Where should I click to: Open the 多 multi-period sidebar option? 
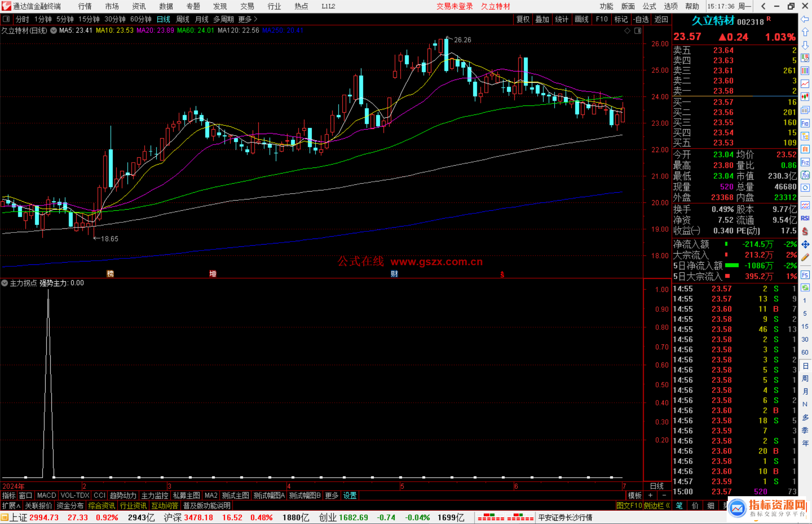805,417
